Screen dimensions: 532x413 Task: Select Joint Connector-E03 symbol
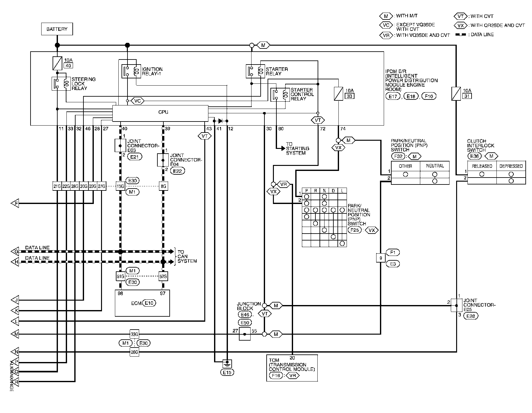[120, 145]
